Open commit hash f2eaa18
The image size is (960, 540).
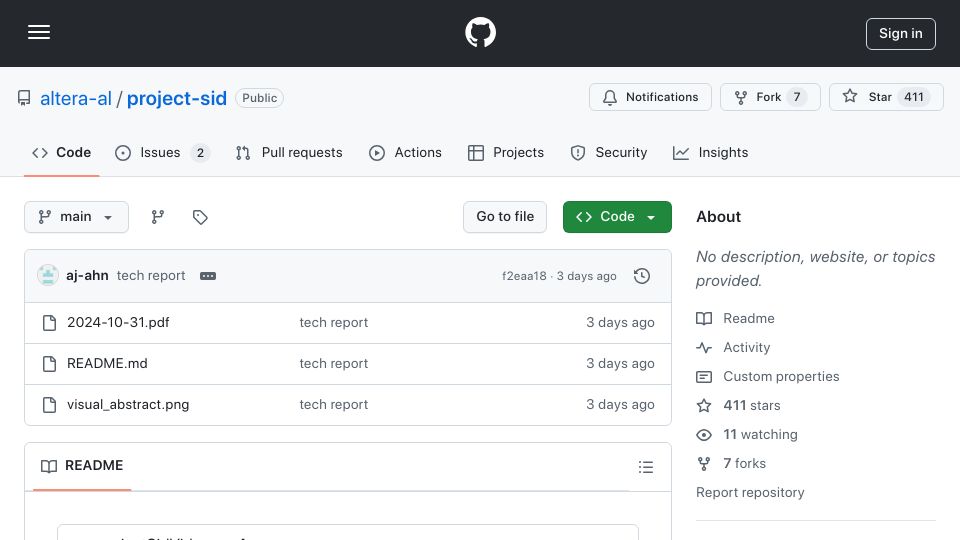point(524,276)
